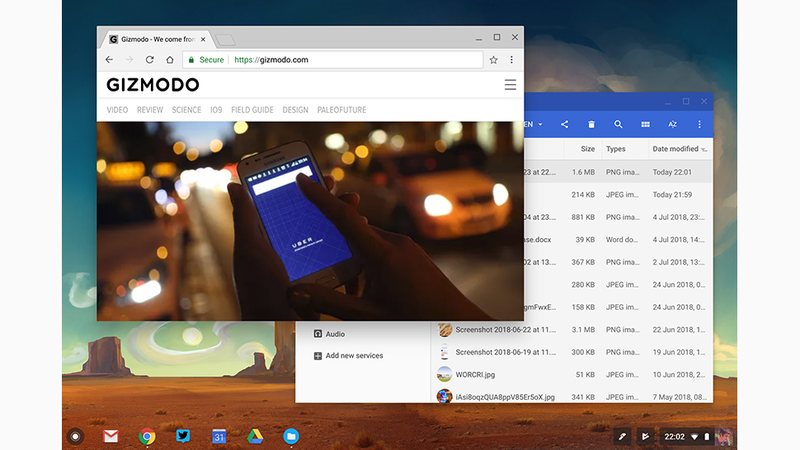Focus the gizmodo.com address bar

[333, 60]
